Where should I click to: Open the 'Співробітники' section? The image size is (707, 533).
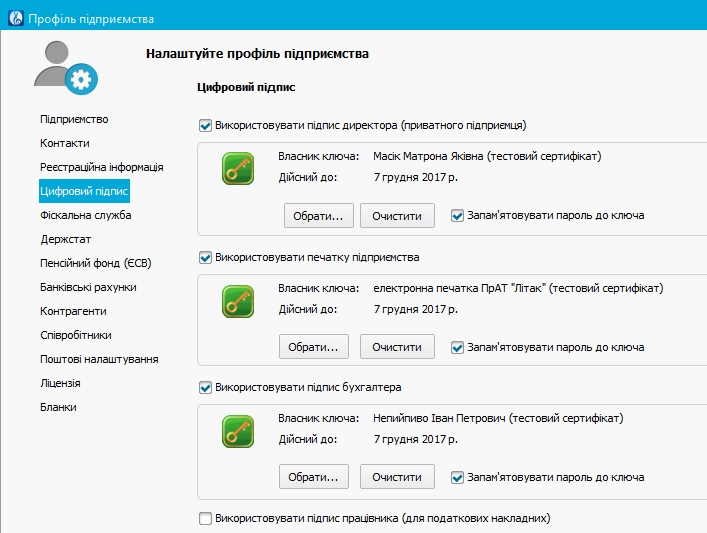(75, 335)
